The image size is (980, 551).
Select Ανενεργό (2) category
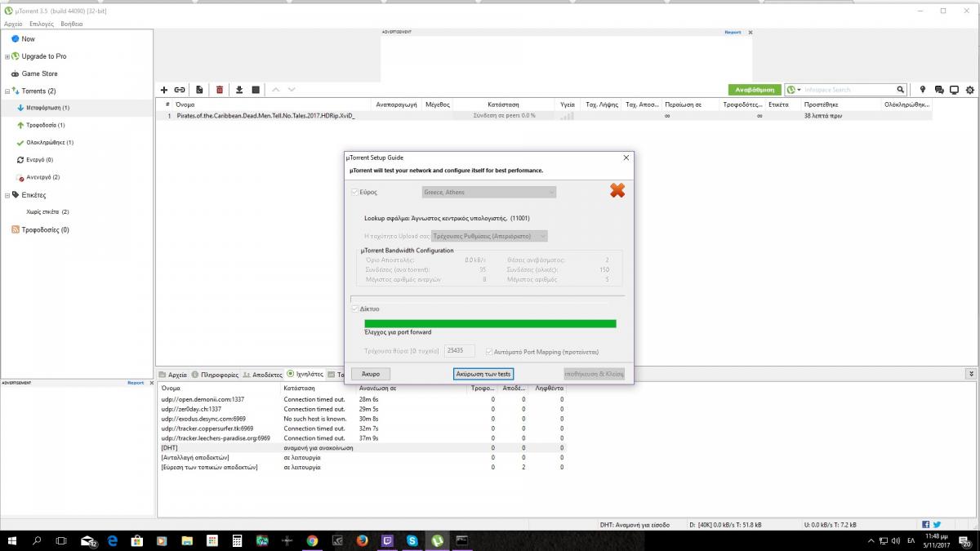[38, 177]
